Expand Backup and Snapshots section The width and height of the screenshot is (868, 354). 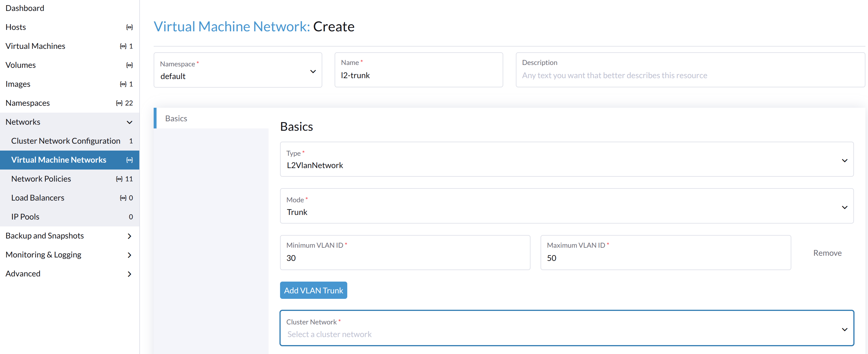(129, 236)
